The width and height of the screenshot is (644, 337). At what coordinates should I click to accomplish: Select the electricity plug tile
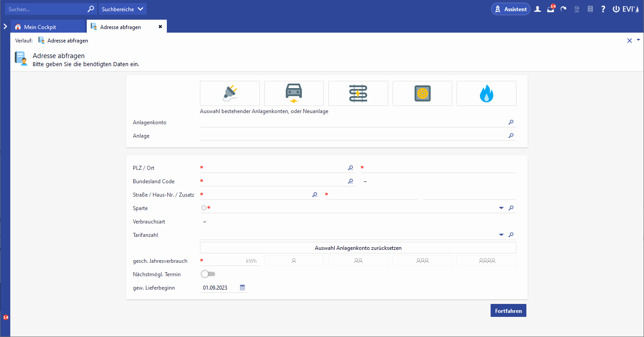[x=229, y=93]
